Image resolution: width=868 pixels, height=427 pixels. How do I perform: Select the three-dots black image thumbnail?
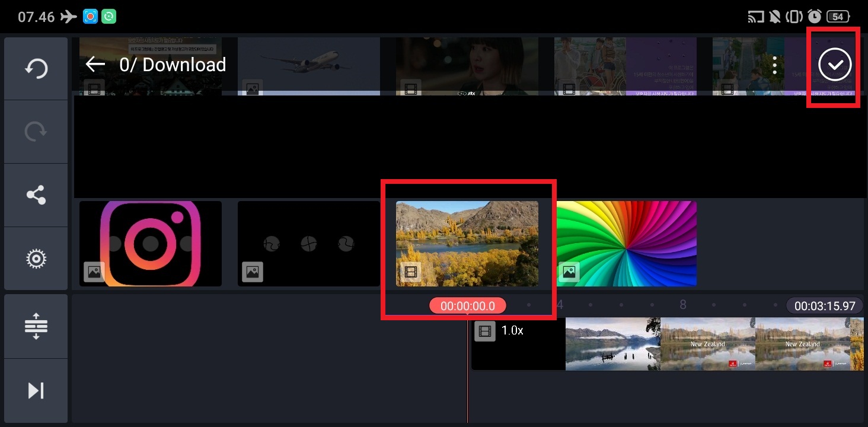point(309,244)
